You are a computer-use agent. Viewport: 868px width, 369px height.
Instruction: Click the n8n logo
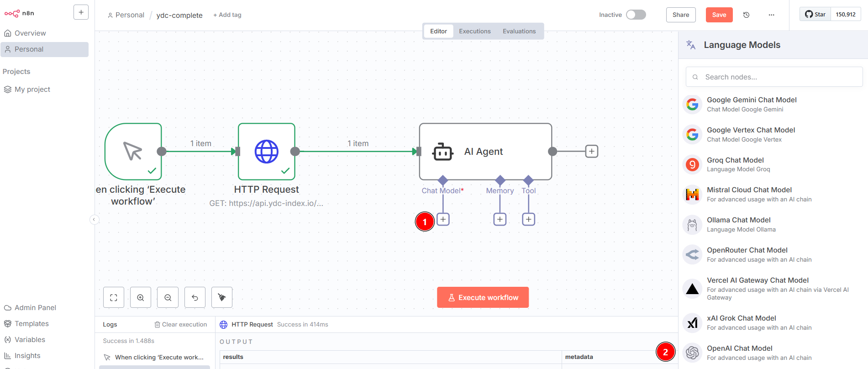19,13
